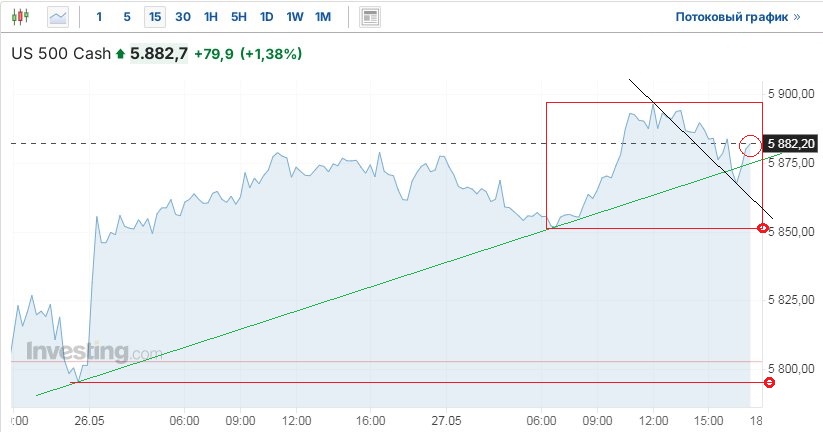823x432 pixels.
Task: Click red circle handle on 5 850 line
Action: tap(764, 229)
